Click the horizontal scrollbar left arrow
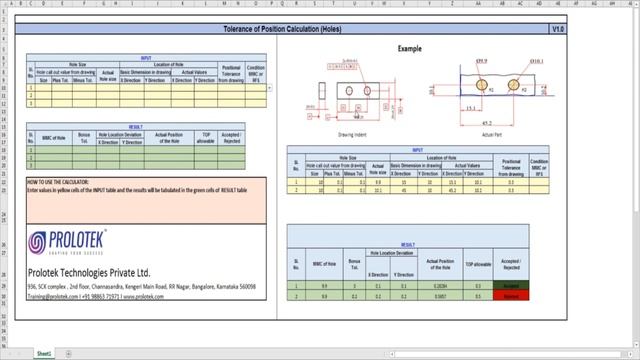The image size is (640, 360). pos(391,354)
